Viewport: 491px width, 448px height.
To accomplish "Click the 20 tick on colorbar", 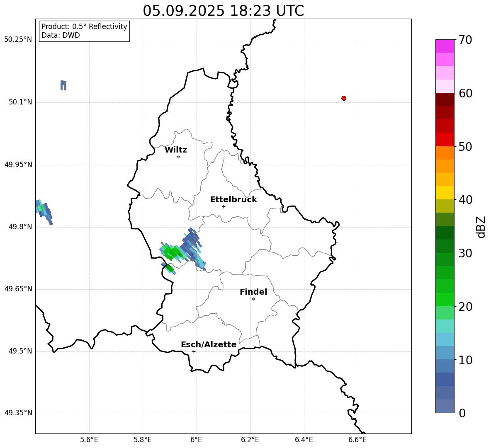I will coord(466,307).
